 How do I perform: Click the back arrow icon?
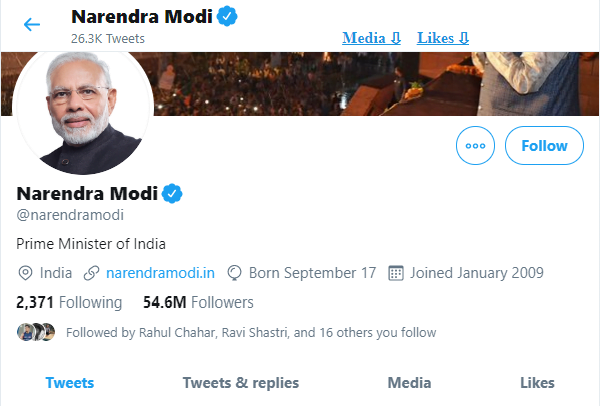[32, 24]
